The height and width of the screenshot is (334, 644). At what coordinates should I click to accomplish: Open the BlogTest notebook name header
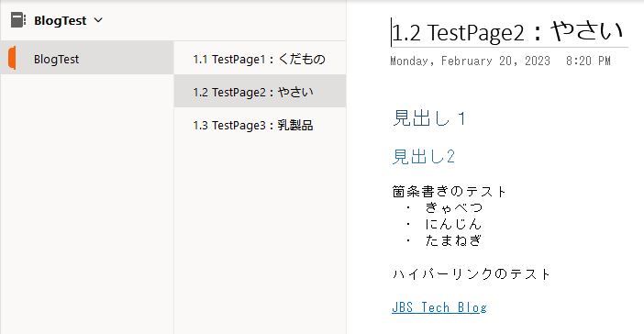(x=60, y=20)
